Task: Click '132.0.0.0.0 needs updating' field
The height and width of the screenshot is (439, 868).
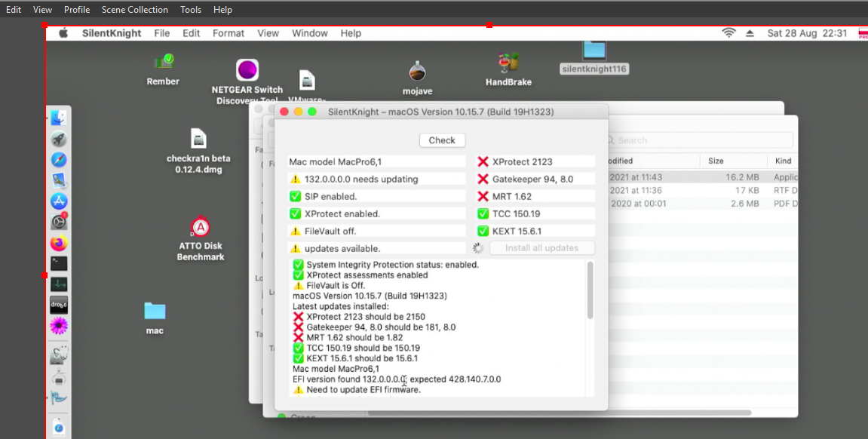Action: [377, 179]
